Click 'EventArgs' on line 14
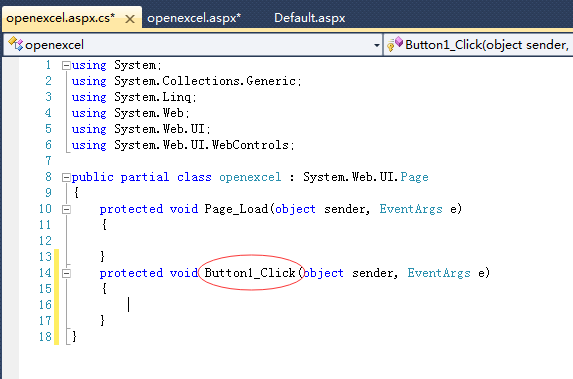The image size is (573, 379). coord(439,273)
